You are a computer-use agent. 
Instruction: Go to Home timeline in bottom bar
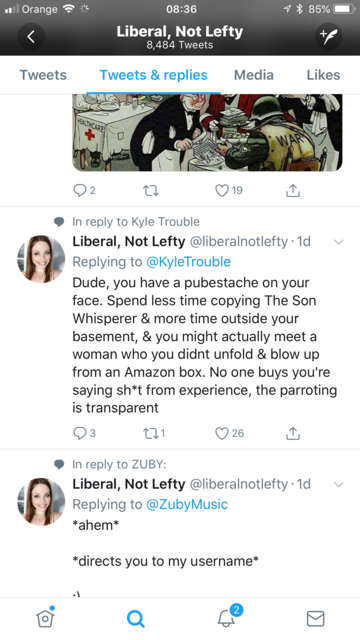click(45, 617)
